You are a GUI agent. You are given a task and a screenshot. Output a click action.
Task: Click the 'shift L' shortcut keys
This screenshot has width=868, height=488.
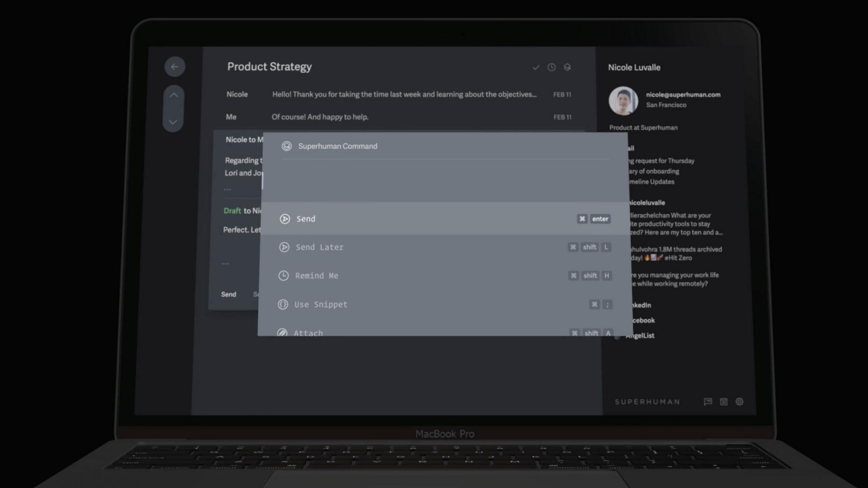pyautogui.click(x=590, y=247)
